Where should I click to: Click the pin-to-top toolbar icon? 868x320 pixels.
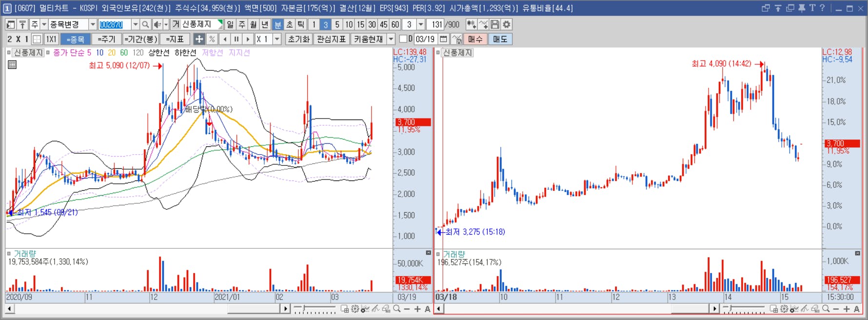[22, 24]
